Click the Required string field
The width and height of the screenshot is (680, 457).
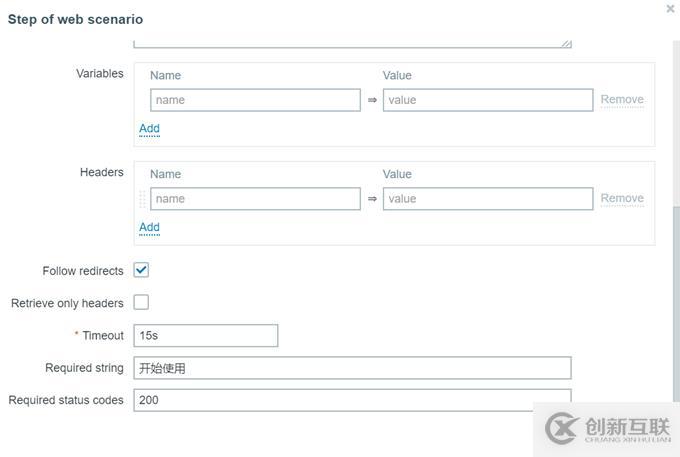(351, 368)
